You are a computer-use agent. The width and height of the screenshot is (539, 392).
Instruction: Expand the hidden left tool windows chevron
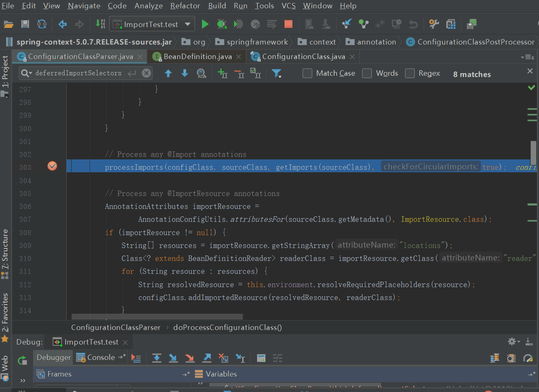click(23, 380)
